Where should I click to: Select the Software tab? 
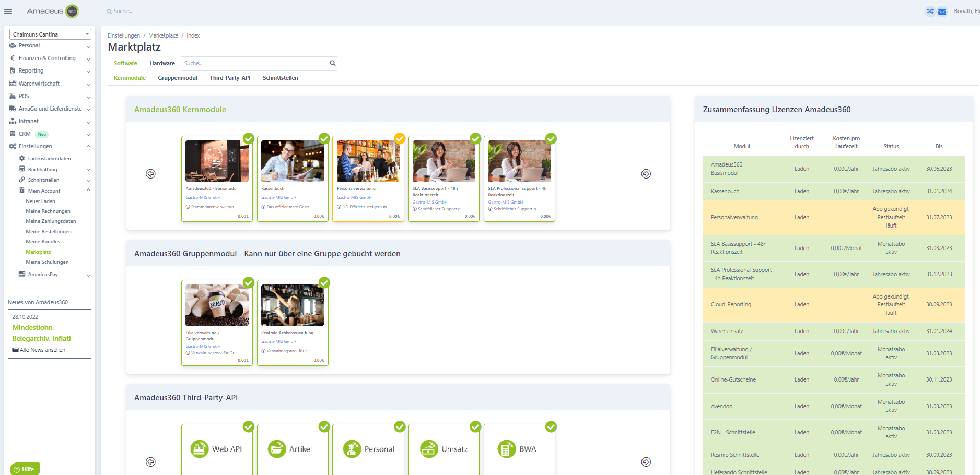[x=125, y=63]
